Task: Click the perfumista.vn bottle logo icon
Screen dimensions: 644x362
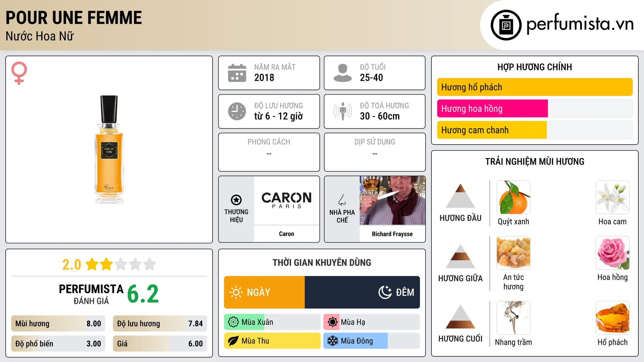Action: (506, 25)
